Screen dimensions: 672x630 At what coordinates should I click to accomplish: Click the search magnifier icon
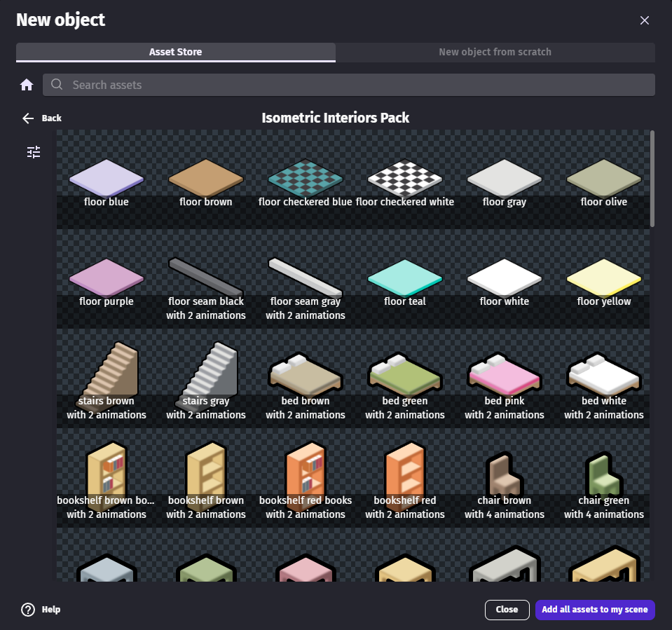pyautogui.click(x=56, y=84)
